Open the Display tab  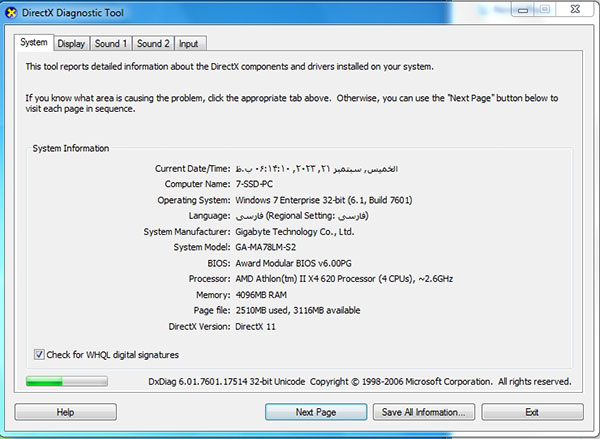pyautogui.click(x=71, y=44)
